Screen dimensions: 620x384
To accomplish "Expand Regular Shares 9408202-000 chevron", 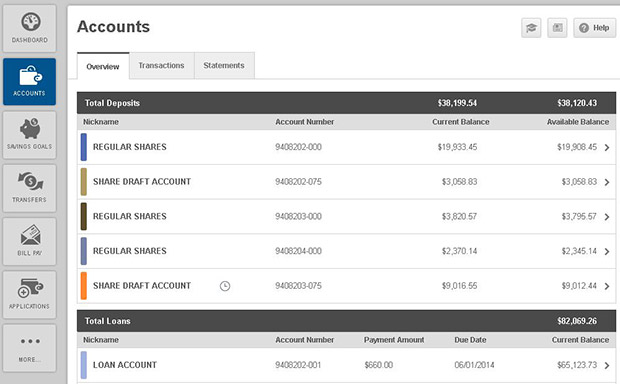I will pyautogui.click(x=607, y=148).
